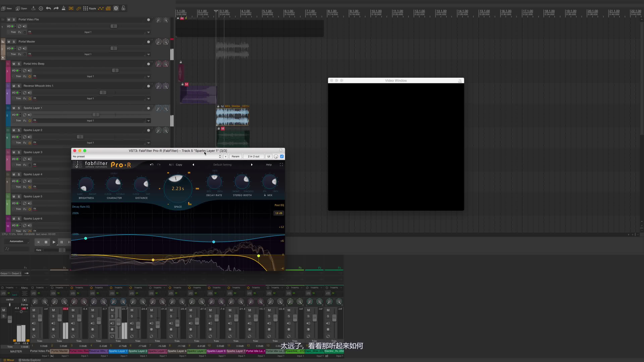Screen dimensions: 644x362
Task: Pin the FabFilter plugin window on top
Action: click(x=281, y=150)
